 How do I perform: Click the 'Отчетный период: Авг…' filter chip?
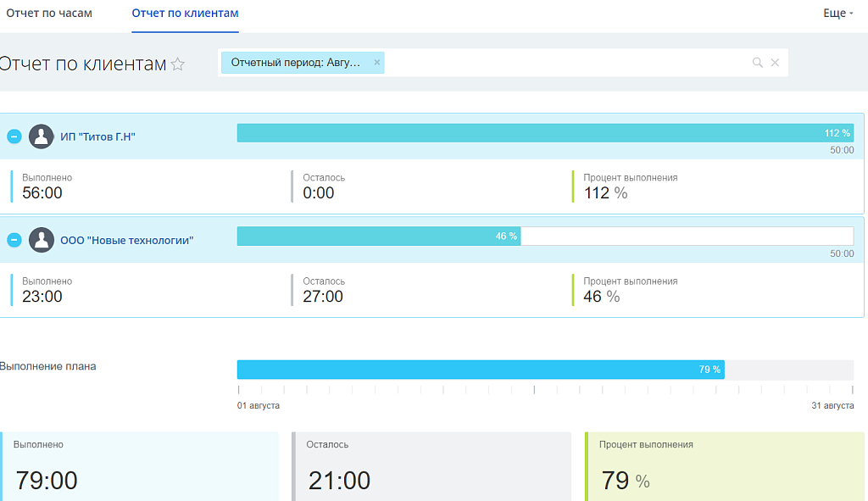click(x=295, y=63)
